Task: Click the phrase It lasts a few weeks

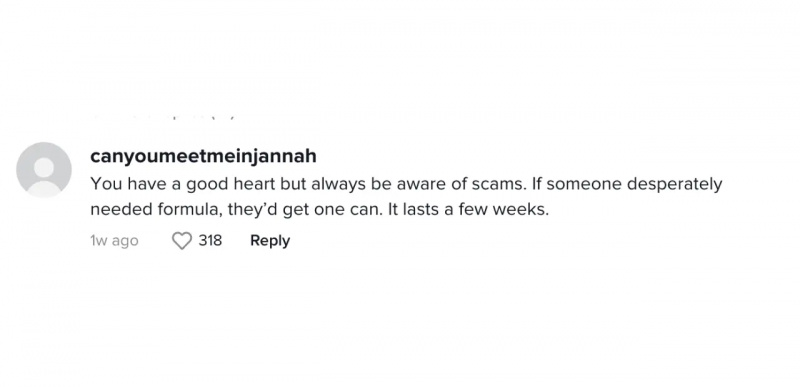Action: click(468, 210)
